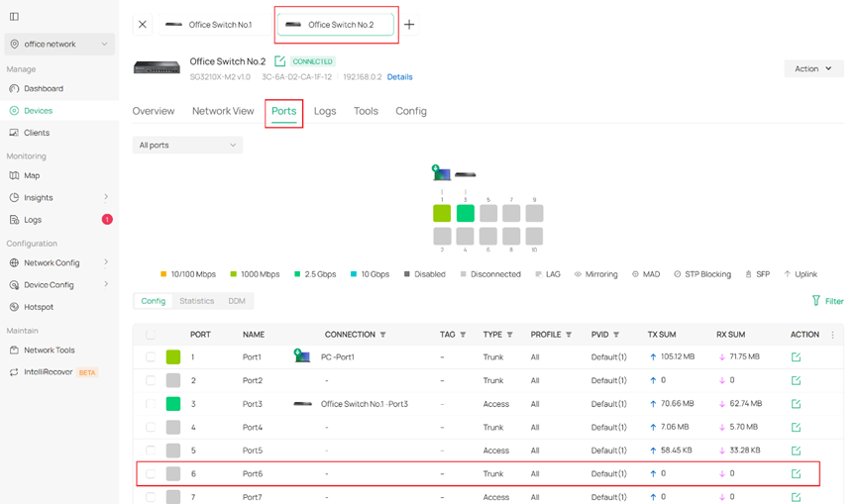Expand Network Config submenu arrow
The width and height of the screenshot is (857, 504).
[x=106, y=262]
